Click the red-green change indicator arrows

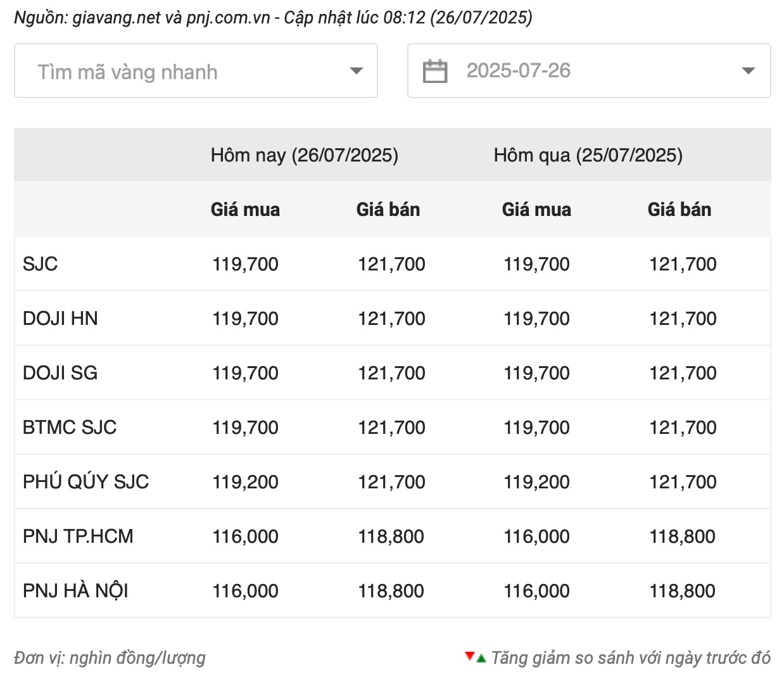click(x=475, y=657)
